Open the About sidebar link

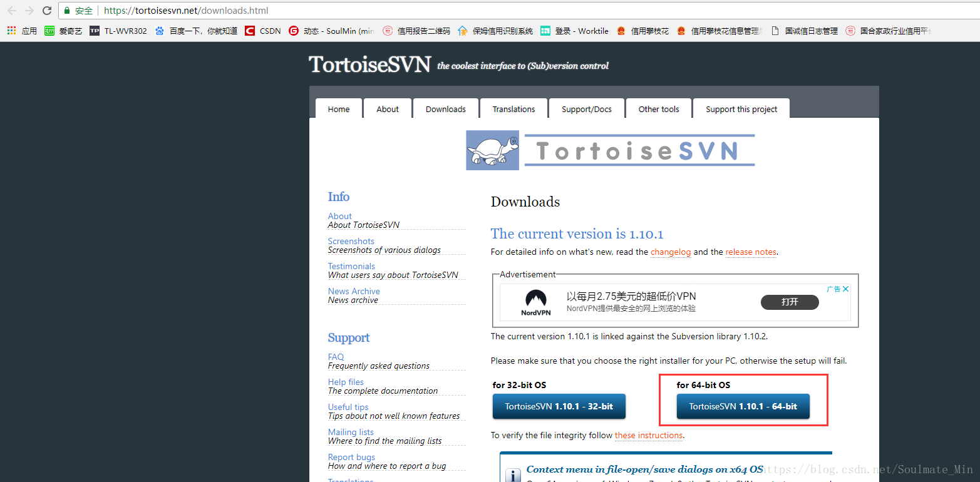pyautogui.click(x=340, y=216)
